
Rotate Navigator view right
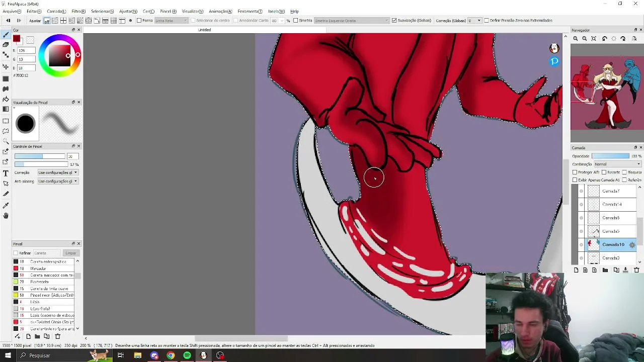point(623,39)
